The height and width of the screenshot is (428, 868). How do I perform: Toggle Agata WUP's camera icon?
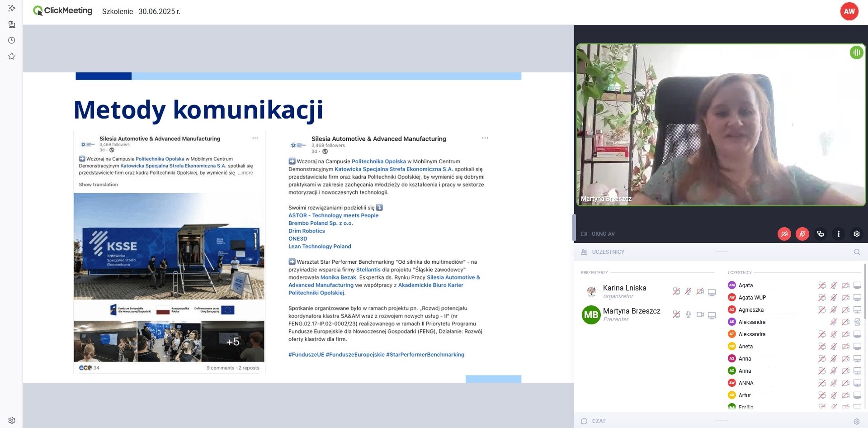tap(845, 298)
